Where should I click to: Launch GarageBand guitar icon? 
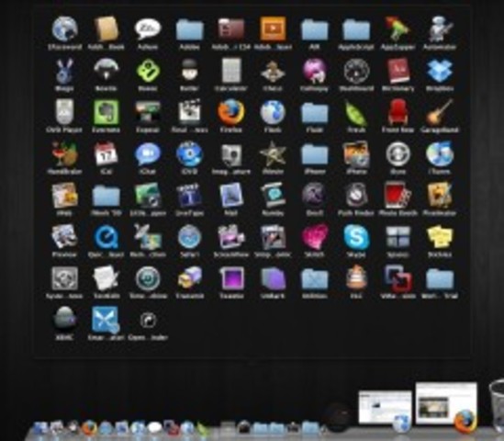tap(440, 112)
